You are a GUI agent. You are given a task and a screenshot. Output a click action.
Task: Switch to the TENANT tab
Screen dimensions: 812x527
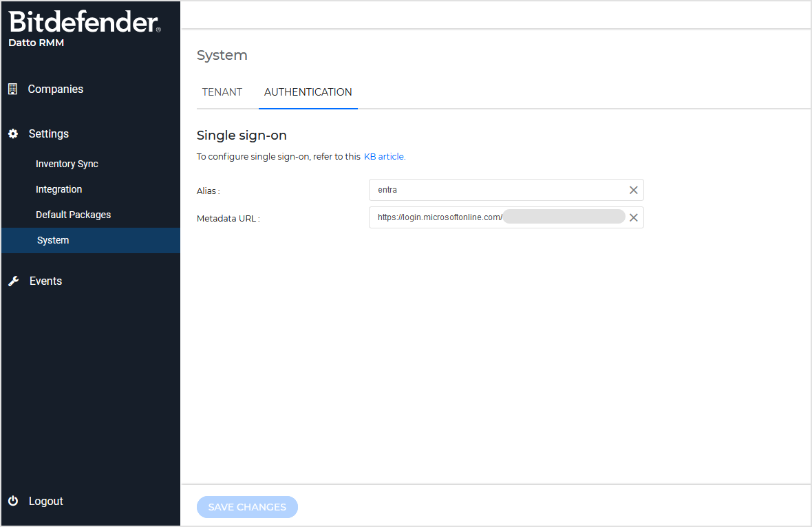222,92
